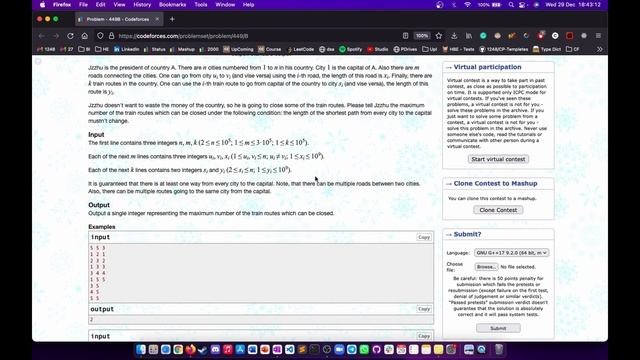
Task: Open the Tools menu
Action: coord(201,5)
